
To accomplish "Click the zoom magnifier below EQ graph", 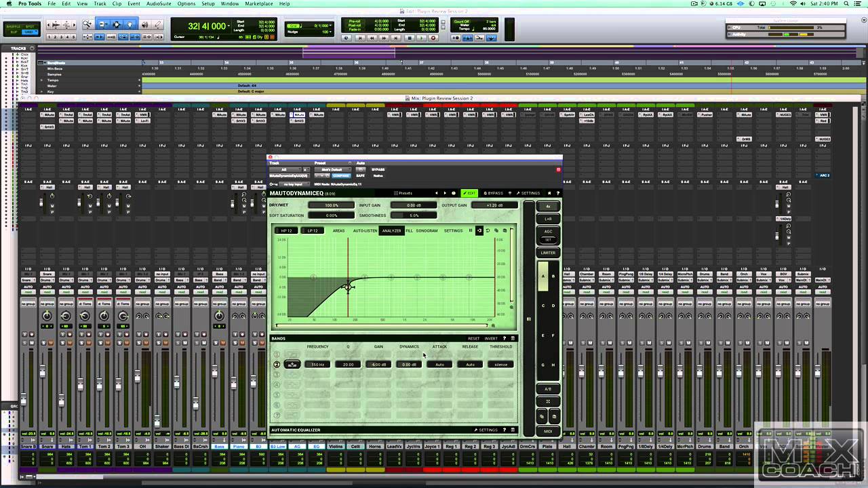I will [493, 326].
